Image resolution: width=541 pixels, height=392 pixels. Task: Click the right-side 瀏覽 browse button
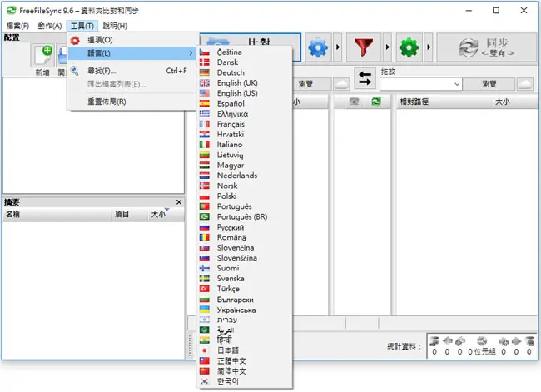[x=489, y=84]
